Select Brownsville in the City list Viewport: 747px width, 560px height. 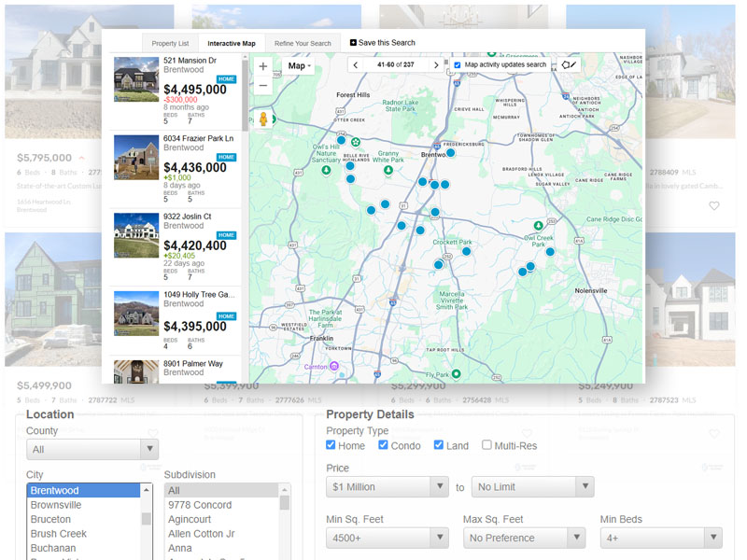(84, 505)
